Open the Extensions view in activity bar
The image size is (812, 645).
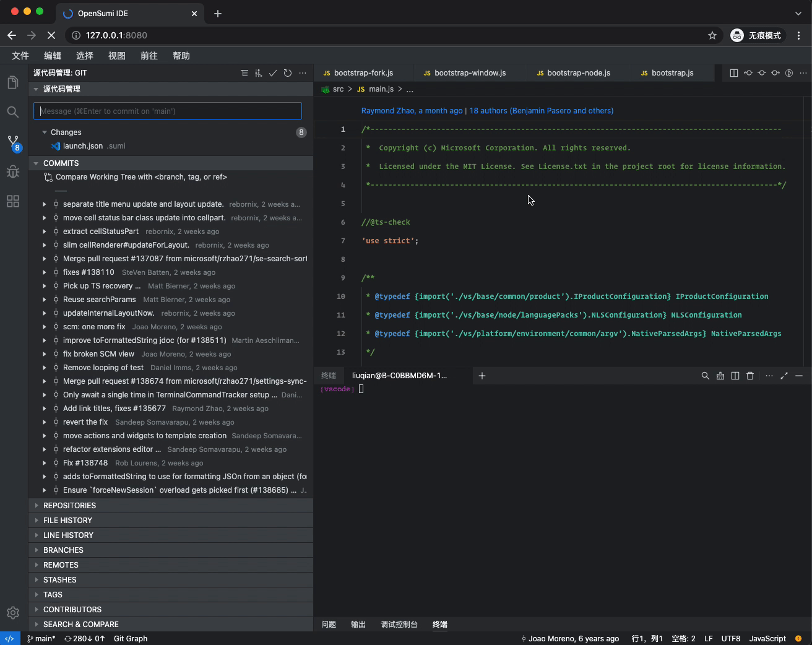tap(13, 201)
